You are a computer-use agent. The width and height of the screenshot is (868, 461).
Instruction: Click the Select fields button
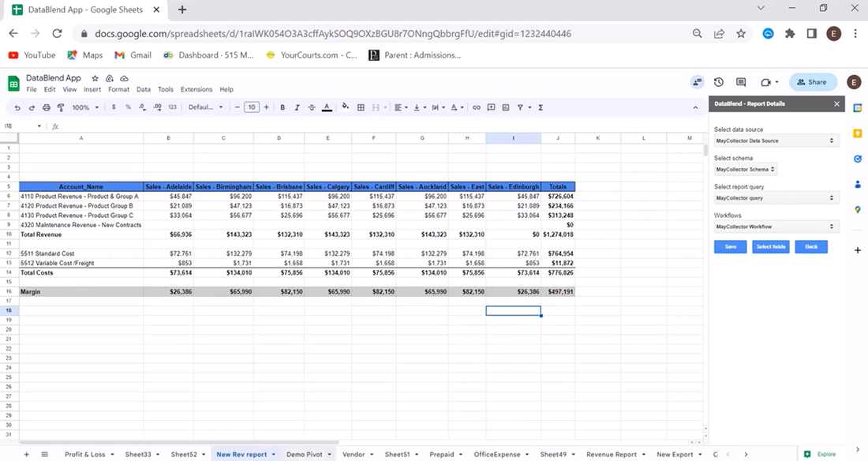(x=770, y=246)
